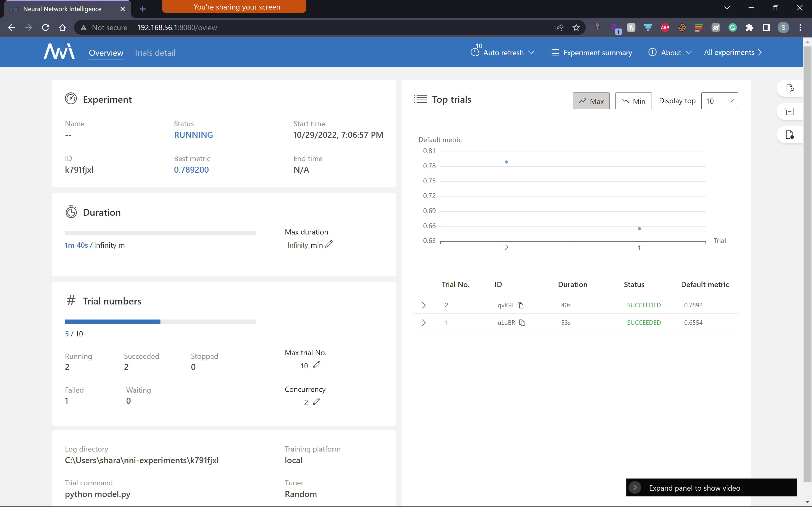812x507 pixels.
Task: Switch top trials to Min
Action: (633, 101)
